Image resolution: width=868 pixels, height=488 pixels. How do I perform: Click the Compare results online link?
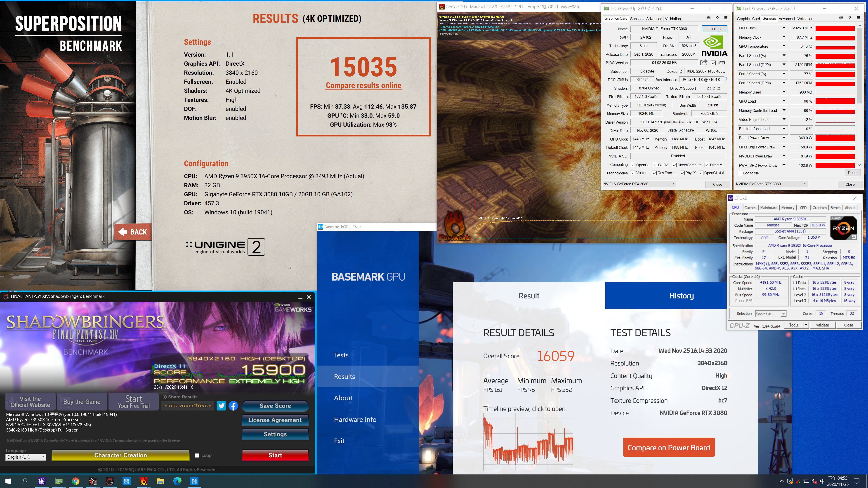(363, 86)
